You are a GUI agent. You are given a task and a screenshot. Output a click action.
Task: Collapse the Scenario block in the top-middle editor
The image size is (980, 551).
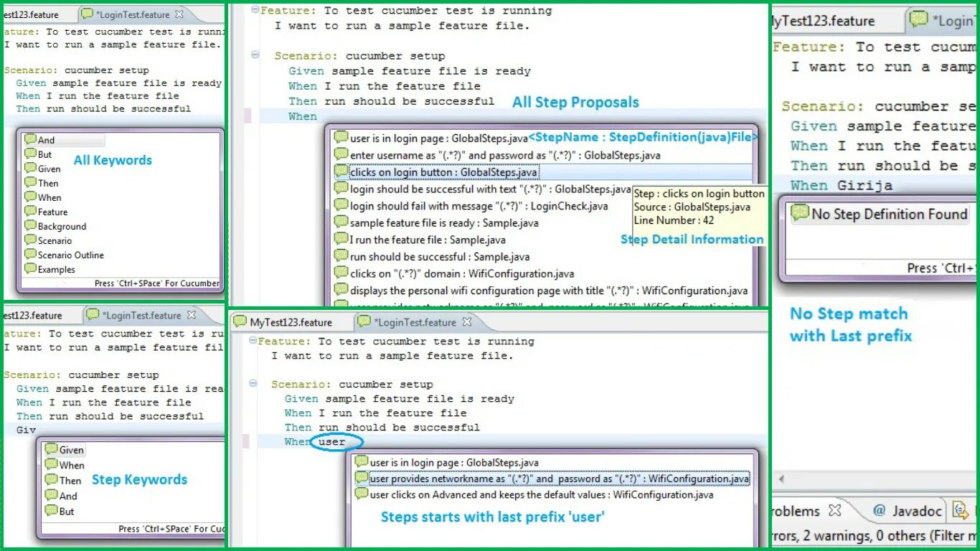coord(255,55)
